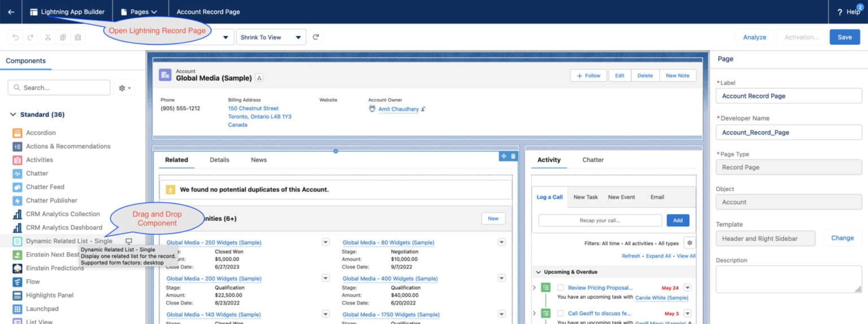Click the refresh canvas icon
The height and width of the screenshot is (324, 868).
tap(316, 37)
